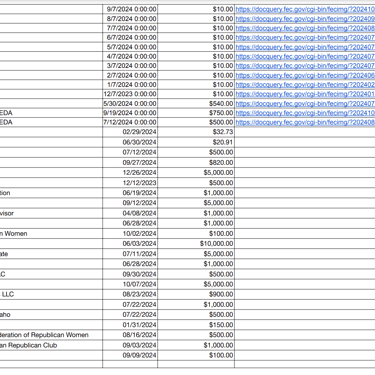Select the $5,000.00 cell in the 12/26/2024 row
The width and height of the screenshot is (375, 375).
point(196,173)
